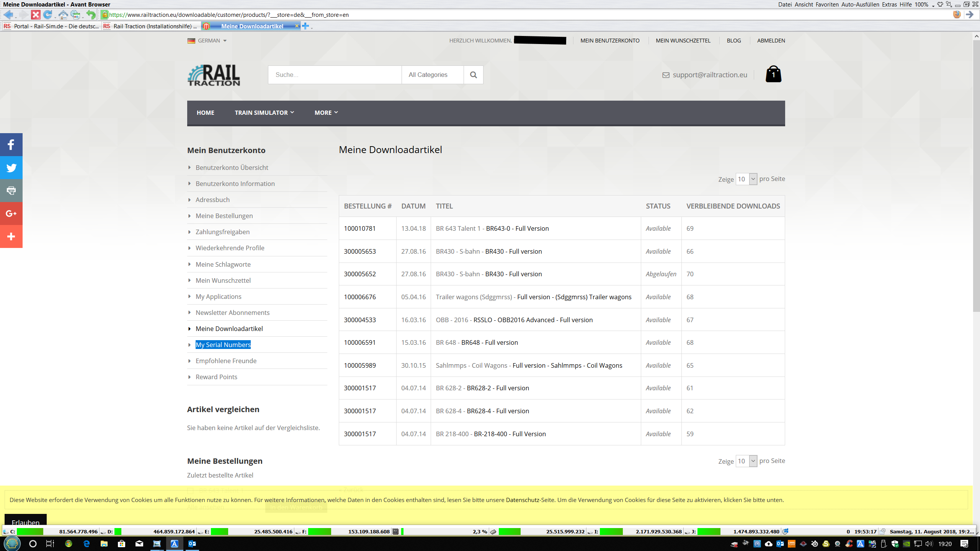
Task: Click the BR643-0 Full Version download link
Action: [517, 228]
